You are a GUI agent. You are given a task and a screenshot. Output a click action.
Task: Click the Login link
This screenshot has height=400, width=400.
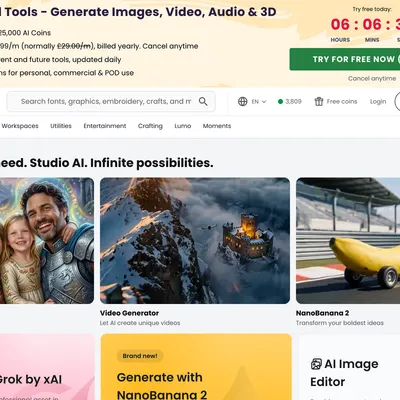[378, 101]
